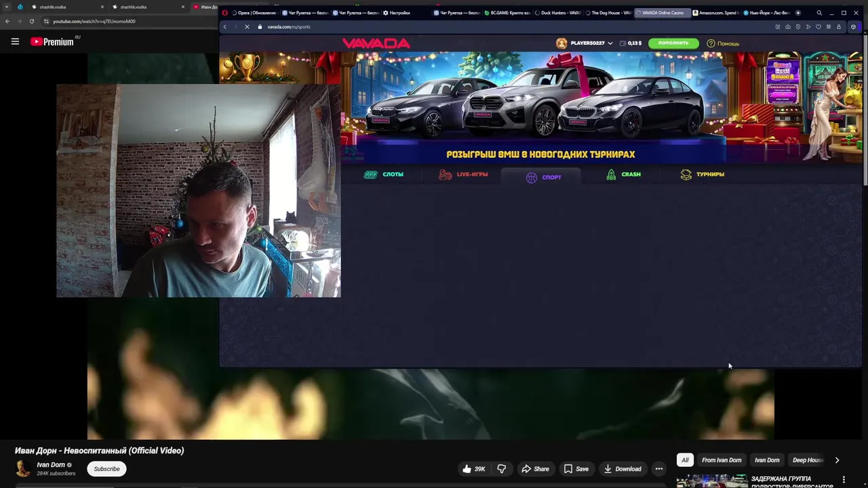Viewport: 868px width, 488px height.
Task: Focus the youtube.com address bar
Action: (x=129, y=21)
